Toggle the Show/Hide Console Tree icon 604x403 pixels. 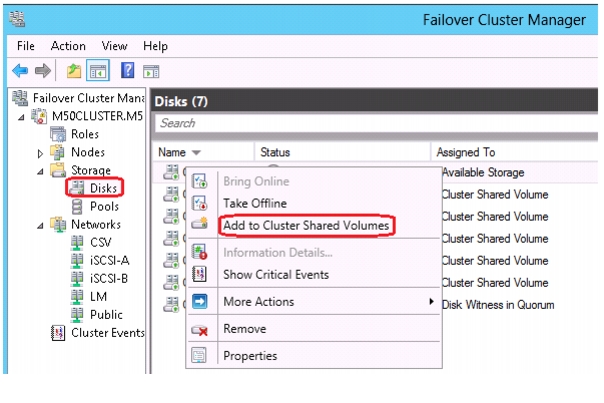(98, 71)
